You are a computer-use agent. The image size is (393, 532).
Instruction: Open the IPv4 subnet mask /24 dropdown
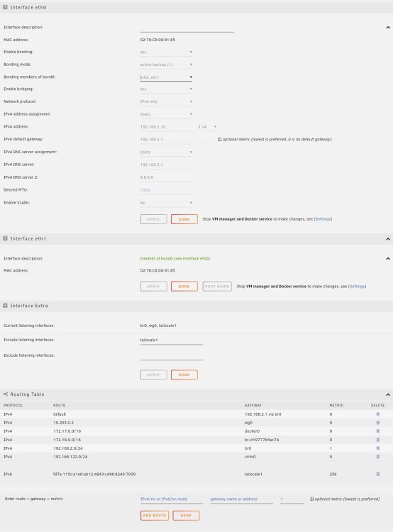[x=209, y=126]
